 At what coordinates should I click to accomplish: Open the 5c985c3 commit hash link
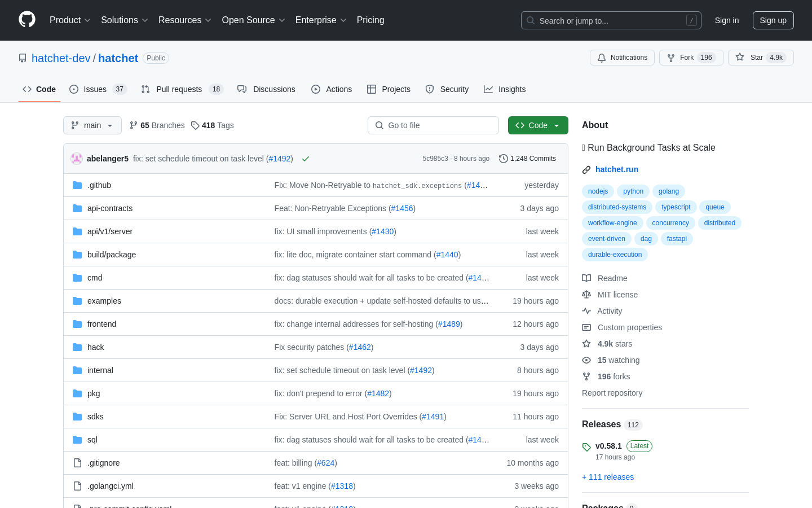pyautogui.click(x=435, y=159)
